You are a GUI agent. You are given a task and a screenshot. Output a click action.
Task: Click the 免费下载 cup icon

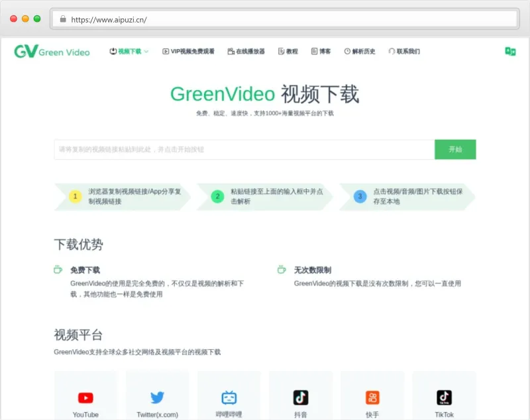click(58, 270)
